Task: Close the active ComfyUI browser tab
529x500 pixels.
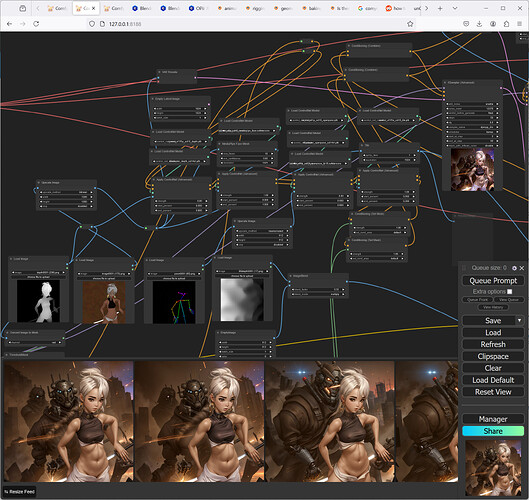Action: tap(93, 8)
